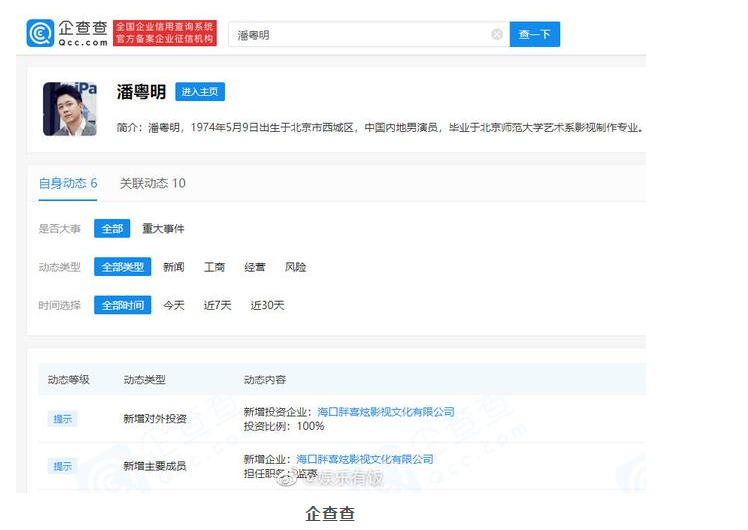This screenshot has height=530, width=748.
Task: Click the 提示 tag in 新增主要成员 row
Action: tap(63, 466)
